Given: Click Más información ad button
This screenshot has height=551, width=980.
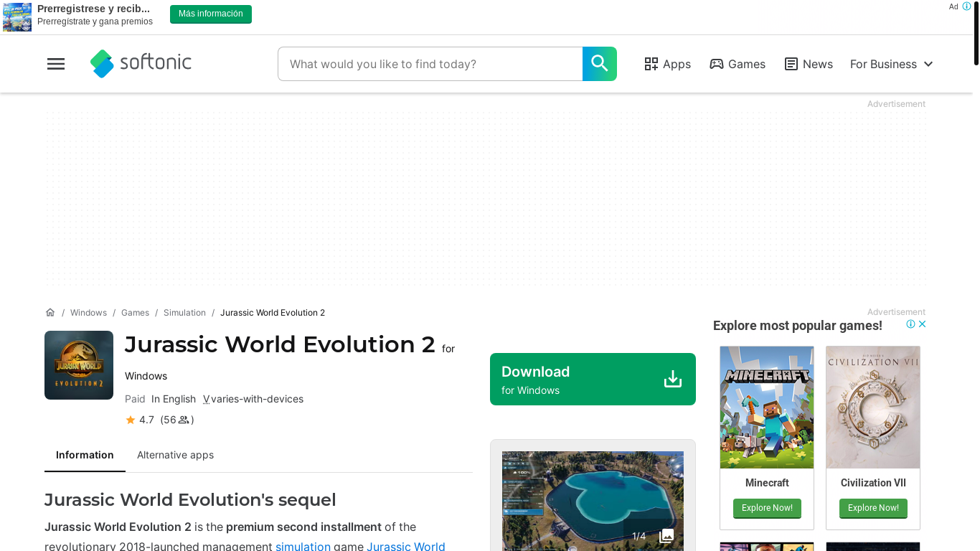Looking at the screenshot, I should pyautogui.click(x=211, y=14).
